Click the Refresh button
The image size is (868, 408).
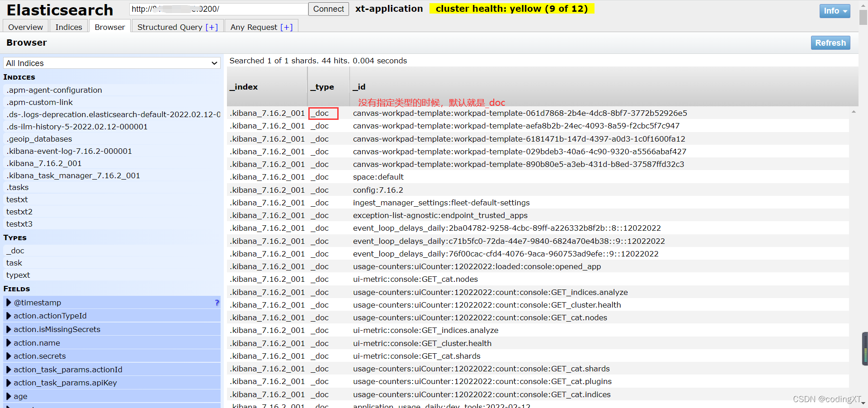coord(830,43)
